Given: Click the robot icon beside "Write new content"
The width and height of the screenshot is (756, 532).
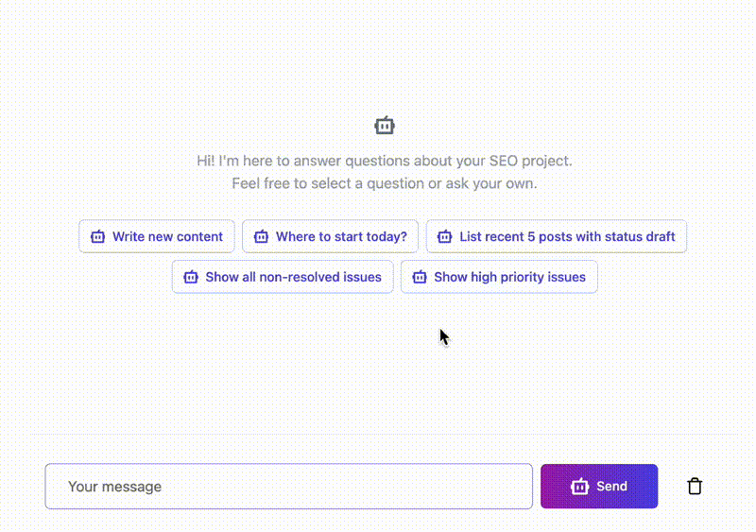Looking at the screenshot, I should 97,237.
